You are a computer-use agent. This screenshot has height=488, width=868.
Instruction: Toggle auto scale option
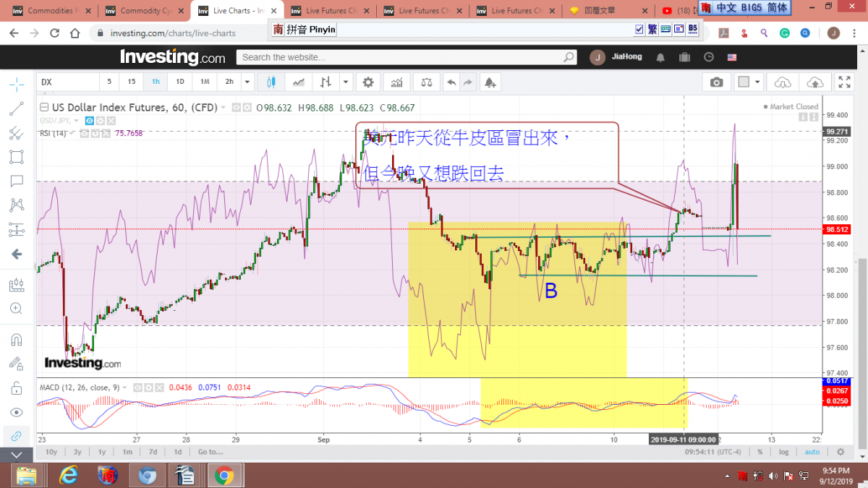(x=812, y=452)
